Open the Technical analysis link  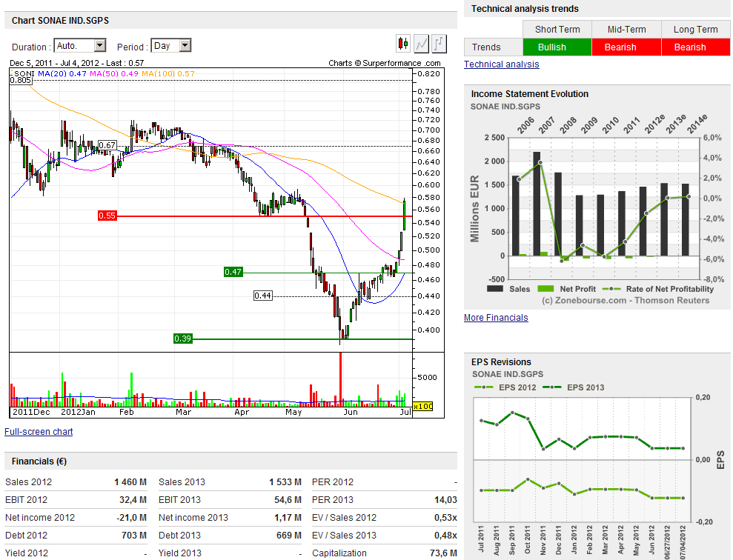pyautogui.click(x=501, y=64)
